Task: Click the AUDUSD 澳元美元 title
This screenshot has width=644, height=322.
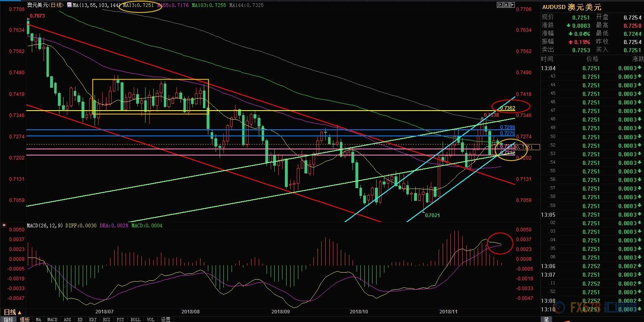Action: [x=571, y=7]
